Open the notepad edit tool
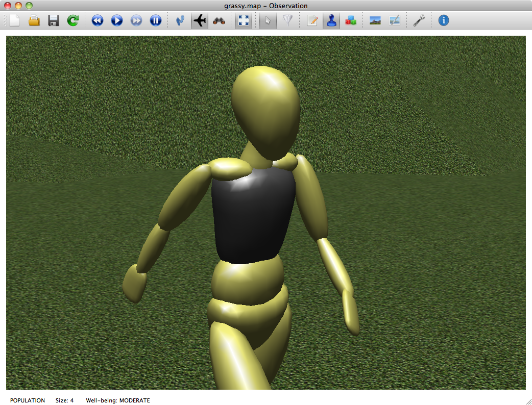Image resolution: width=532 pixels, height=405 pixels. point(312,20)
